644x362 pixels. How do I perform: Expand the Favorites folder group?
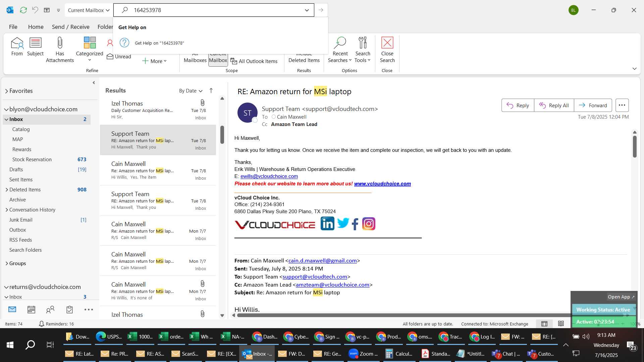[6, 91]
